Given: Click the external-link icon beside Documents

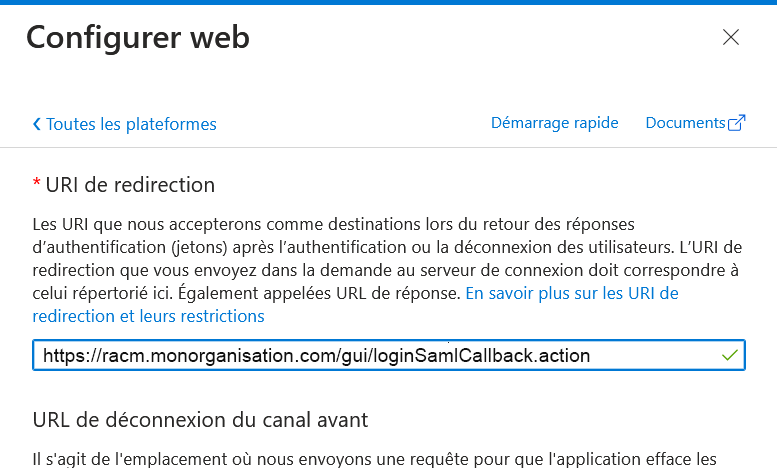Looking at the screenshot, I should [736, 122].
